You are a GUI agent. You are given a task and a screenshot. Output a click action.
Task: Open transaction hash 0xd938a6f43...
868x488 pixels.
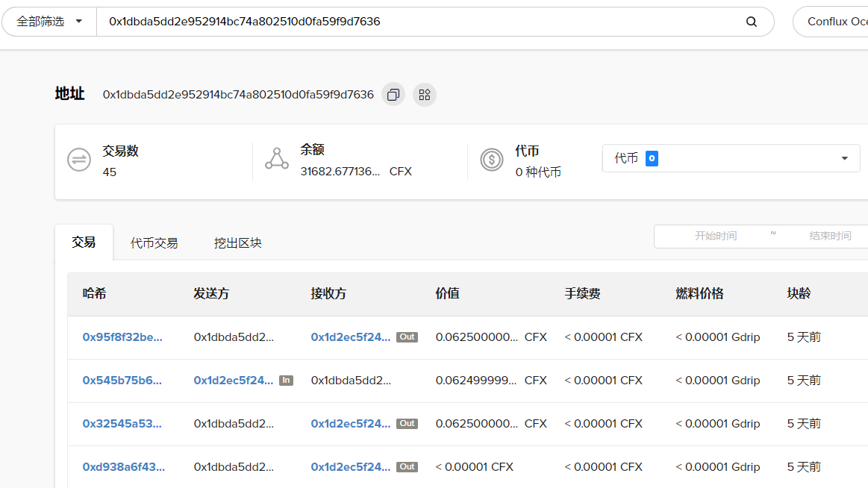click(124, 467)
